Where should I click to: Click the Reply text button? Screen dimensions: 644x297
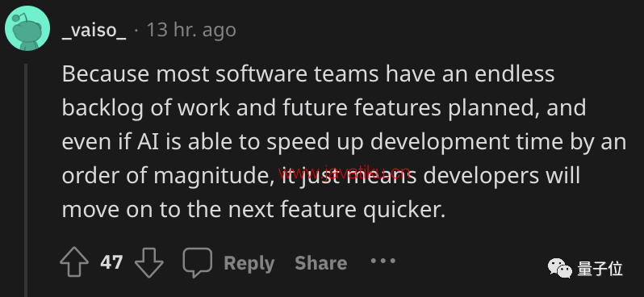(249, 263)
